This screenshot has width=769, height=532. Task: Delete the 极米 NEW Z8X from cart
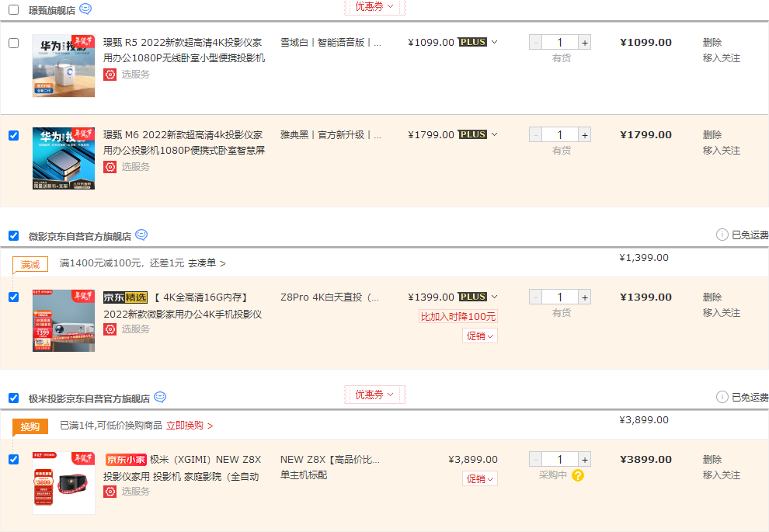point(712,460)
